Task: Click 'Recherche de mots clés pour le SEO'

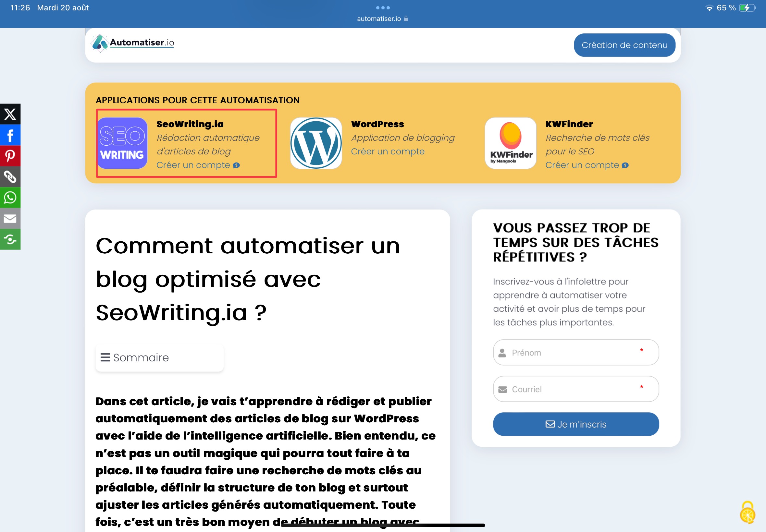Action: click(597, 144)
